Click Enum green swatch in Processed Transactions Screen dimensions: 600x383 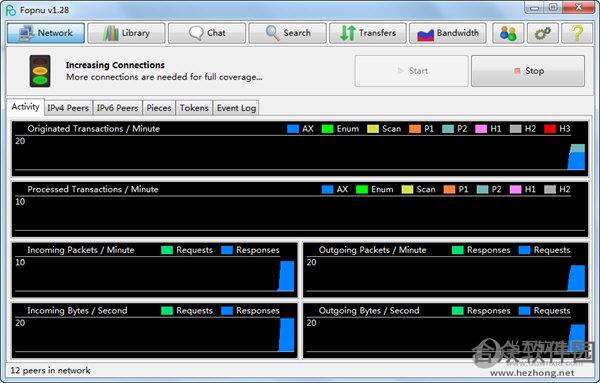[x=362, y=189]
